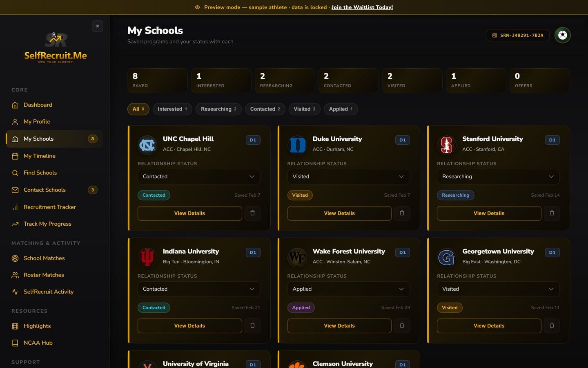
Task: Click the blue Researching status pill
Action: 456,195
